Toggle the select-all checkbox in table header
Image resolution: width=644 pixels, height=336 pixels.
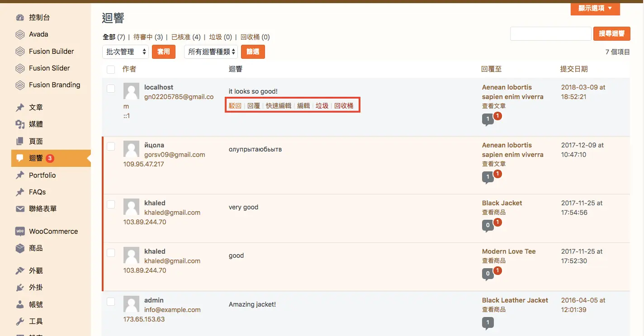[x=111, y=70]
